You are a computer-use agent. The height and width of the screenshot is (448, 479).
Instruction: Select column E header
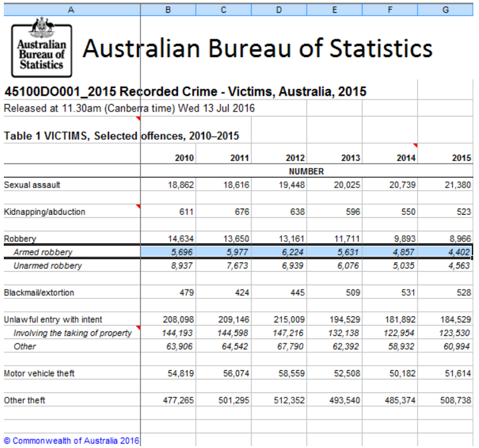[x=335, y=10]
